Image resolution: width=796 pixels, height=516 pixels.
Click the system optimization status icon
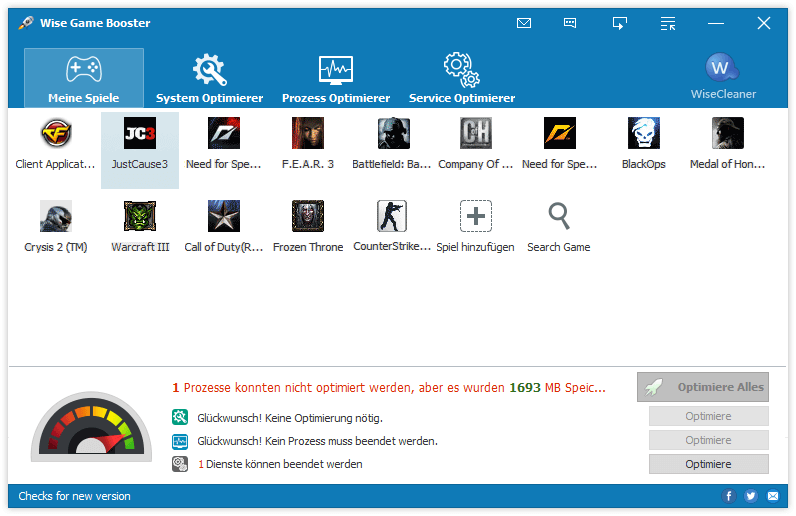point(180,417)
